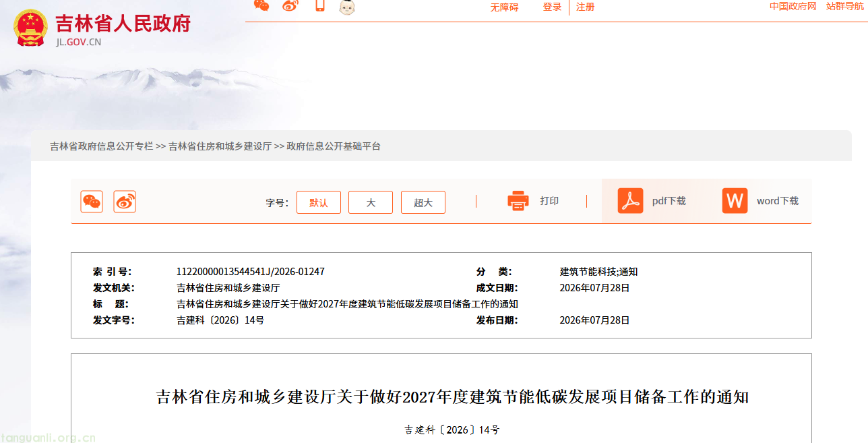The width and height of the screenshot is (868, 443).
Task: Select 默认 font size option
Action: click(x=319, y=202)
